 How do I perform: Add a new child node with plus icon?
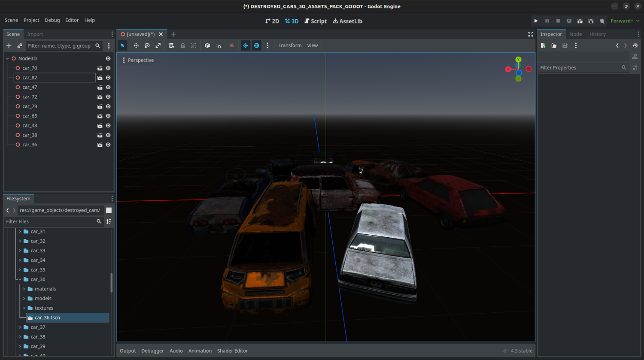pyautogui.click(x=9, y=46)
